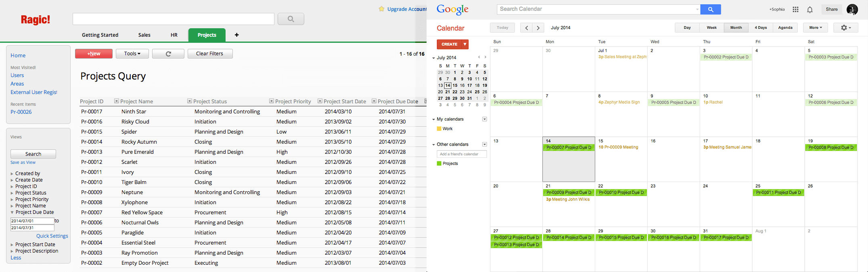Open the Google notifications bell
This screenshot has width=868, height=272.
(x=809, y=10)
